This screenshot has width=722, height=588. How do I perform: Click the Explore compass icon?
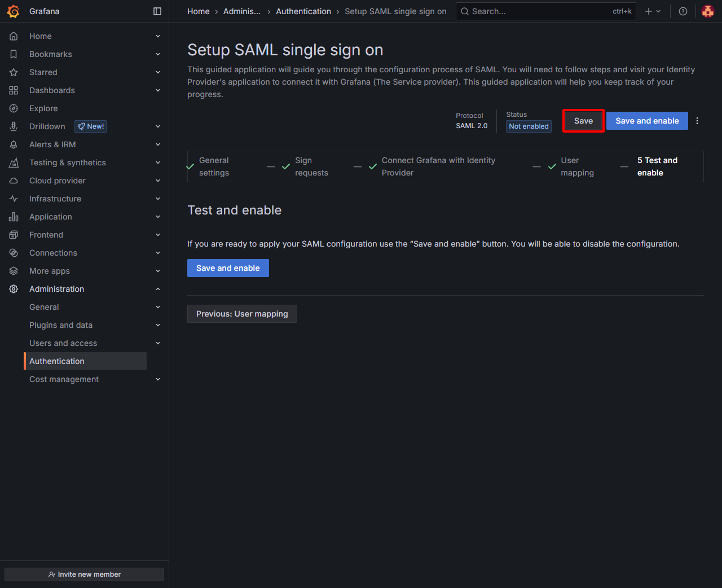pyautogui.click(x=14, y=108)
